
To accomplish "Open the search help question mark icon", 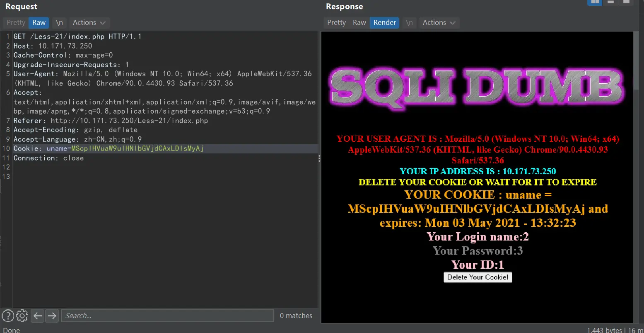I will coord(7,316).
